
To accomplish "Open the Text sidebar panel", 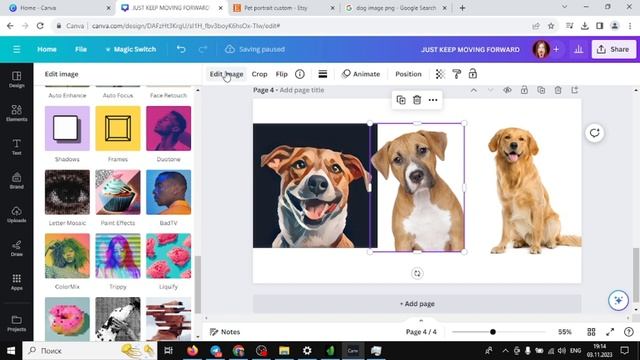I will 17,147.
